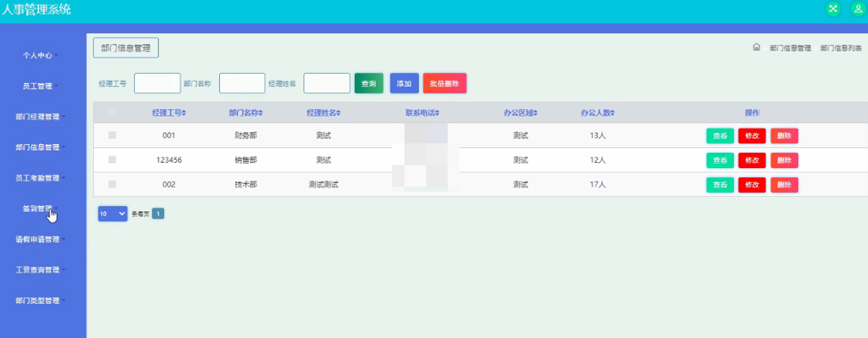Expand 工资查询管理 sidebar menu
The image size is (868, 338).
coord(41,270)
